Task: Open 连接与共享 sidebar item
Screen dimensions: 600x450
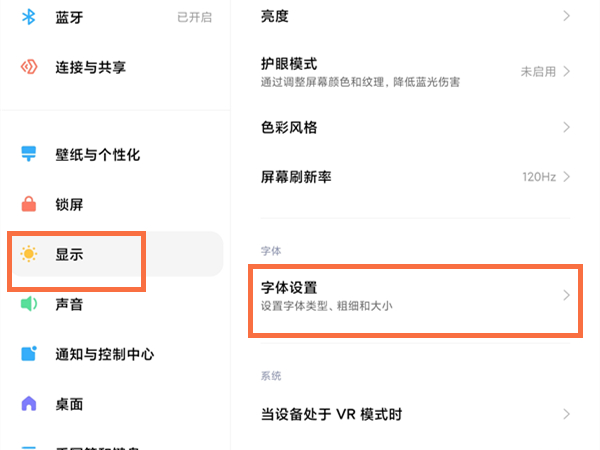Action: [90, 67]
